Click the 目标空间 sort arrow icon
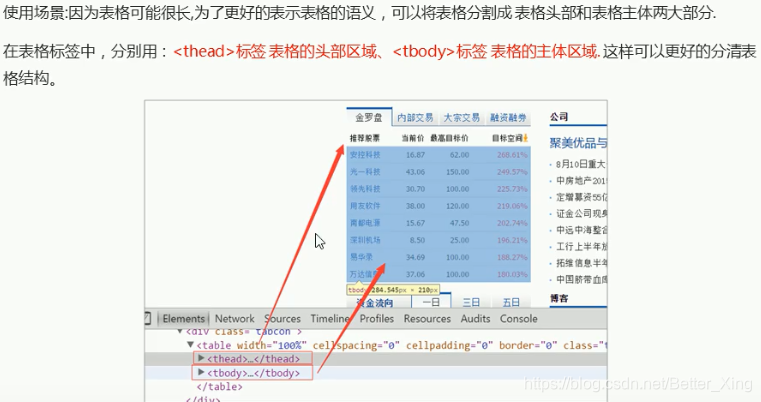Viewport: 761px width, 402px height. (525, 138)
